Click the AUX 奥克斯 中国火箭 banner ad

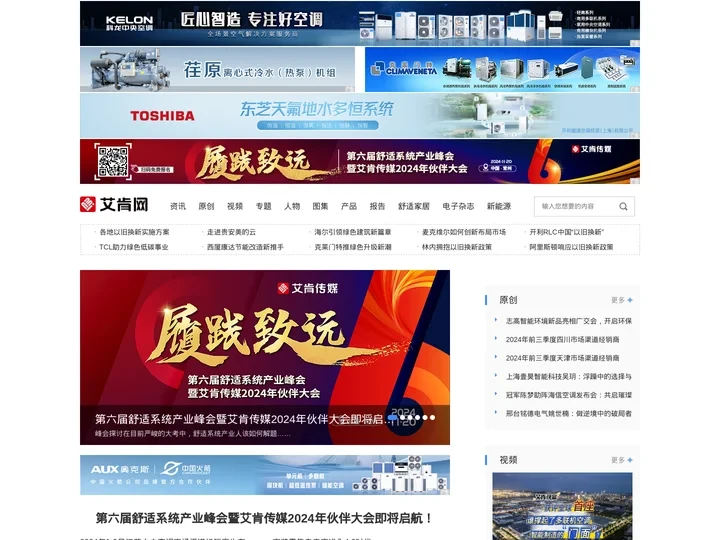265,475
